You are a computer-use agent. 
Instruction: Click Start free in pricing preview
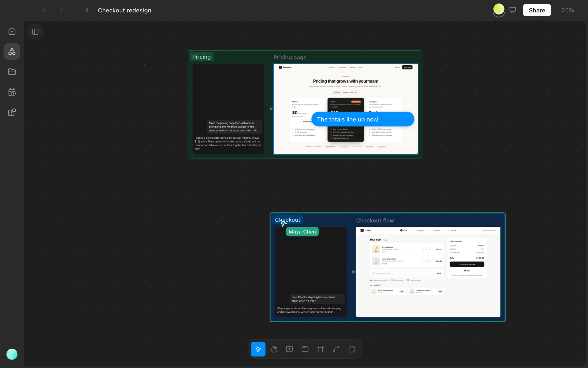click(407, 67)
